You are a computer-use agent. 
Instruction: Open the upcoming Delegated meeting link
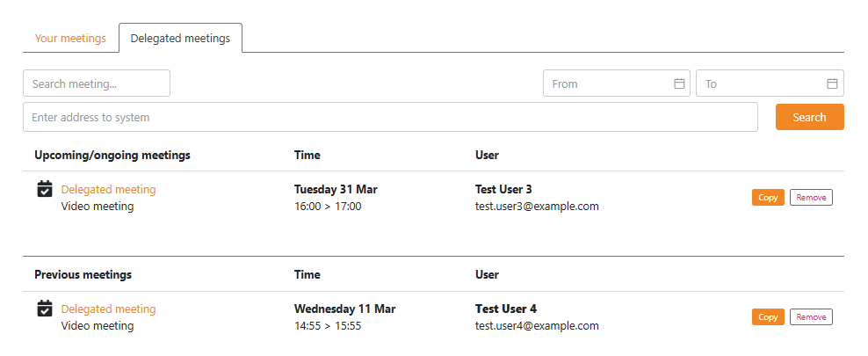108,189
